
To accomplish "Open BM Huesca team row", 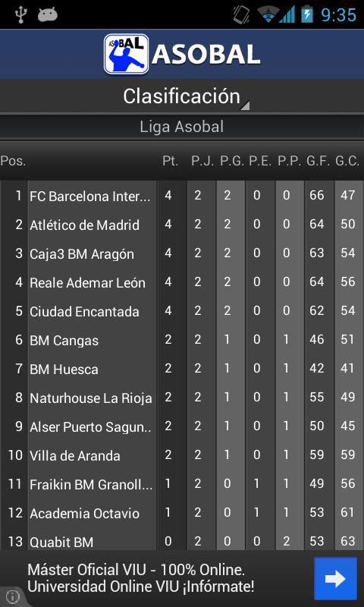I will click(x=182, y=369).
